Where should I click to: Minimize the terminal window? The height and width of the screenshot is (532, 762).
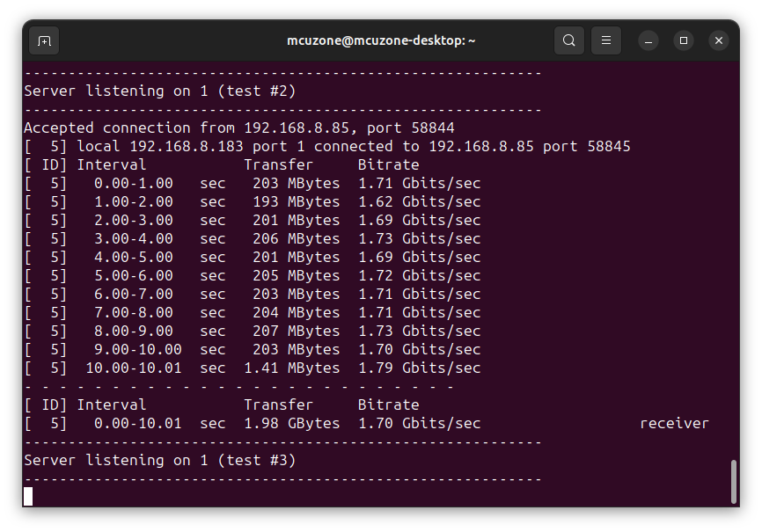[x=648, y=40]
